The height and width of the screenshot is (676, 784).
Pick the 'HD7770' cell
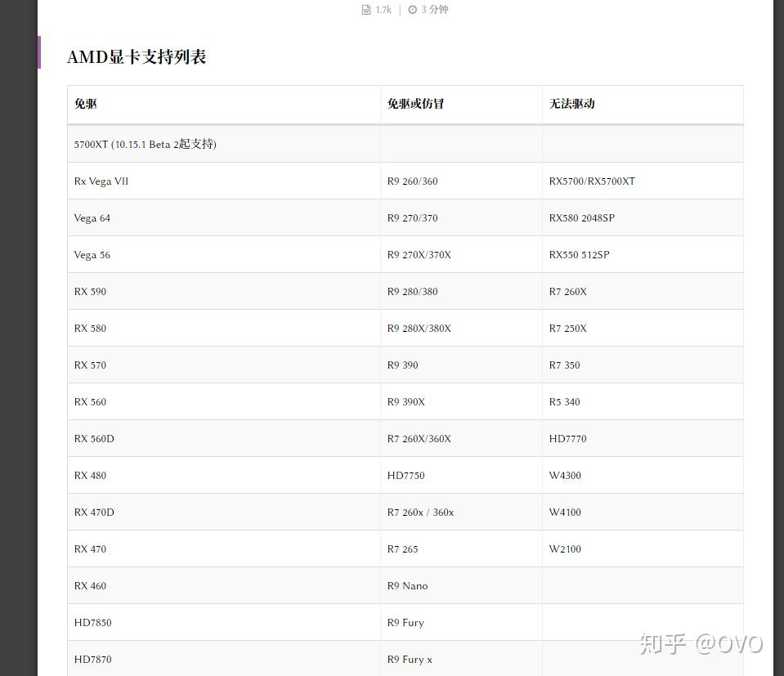(643, 438)
